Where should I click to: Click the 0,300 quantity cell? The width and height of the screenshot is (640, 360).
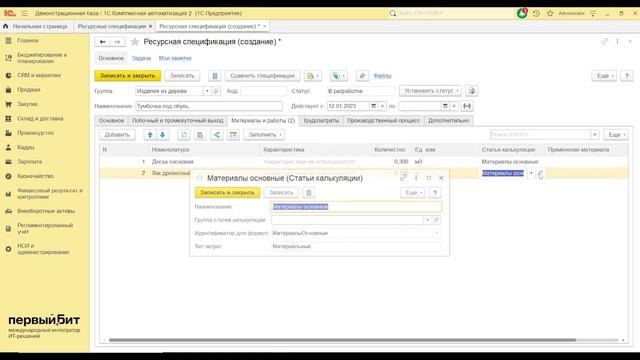[x=391, y=162]
